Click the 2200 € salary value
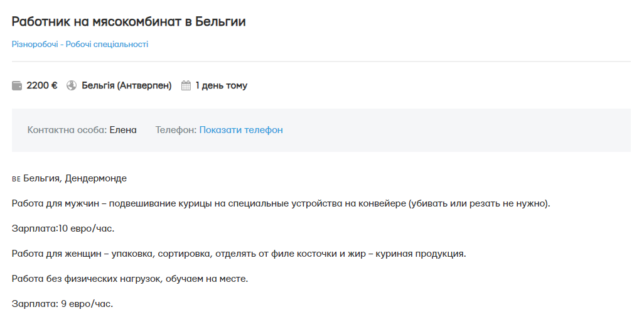 coord(42,86)
